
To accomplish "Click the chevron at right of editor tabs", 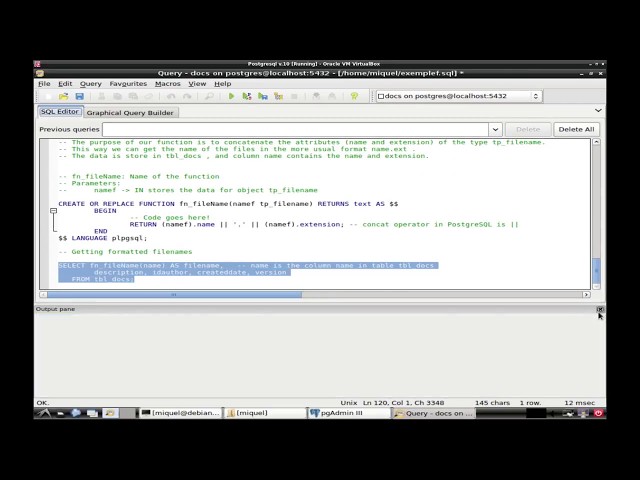I will click(598, 111).
